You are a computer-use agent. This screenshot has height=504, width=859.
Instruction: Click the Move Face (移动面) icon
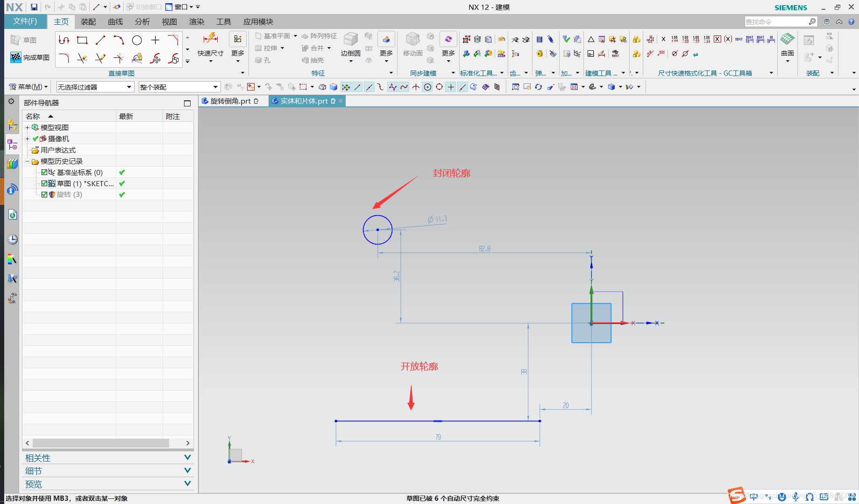click(x=412, y=39)
